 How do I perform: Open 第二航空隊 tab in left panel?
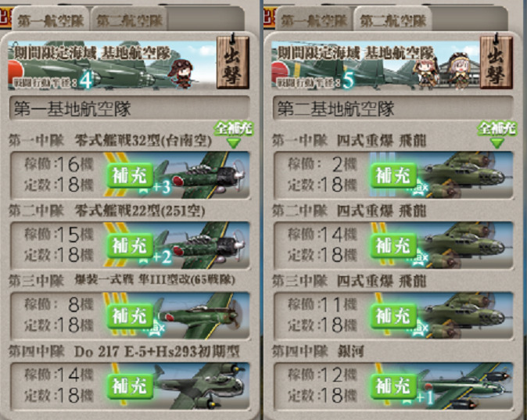pyautogui.click(x=129, y=21)
